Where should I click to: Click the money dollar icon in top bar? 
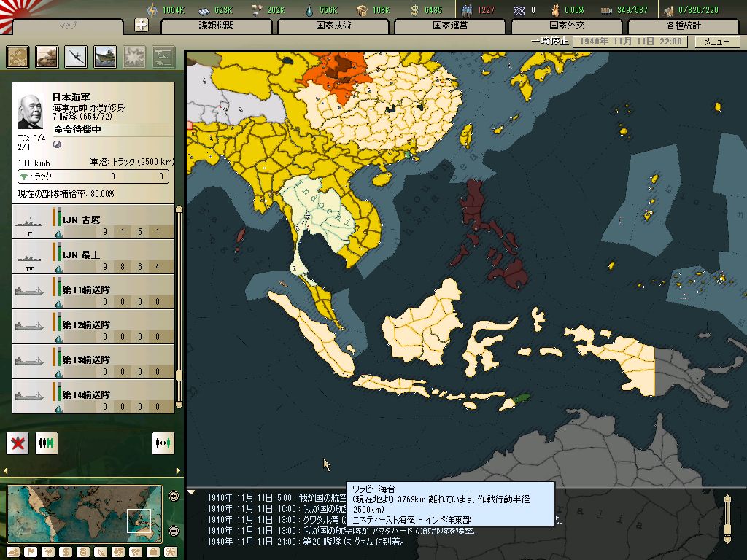click(414, 10)
